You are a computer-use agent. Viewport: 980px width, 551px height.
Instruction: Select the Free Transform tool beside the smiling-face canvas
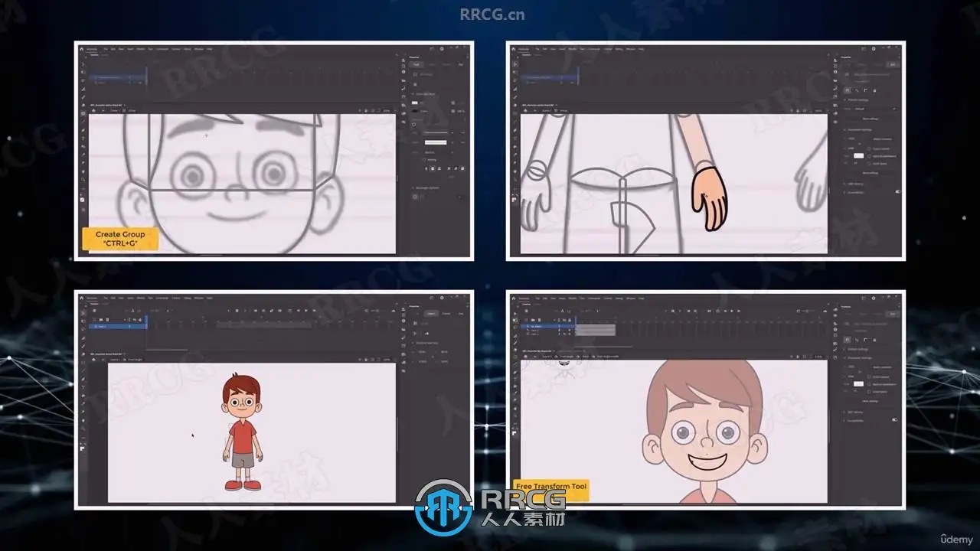click(515, 320)
